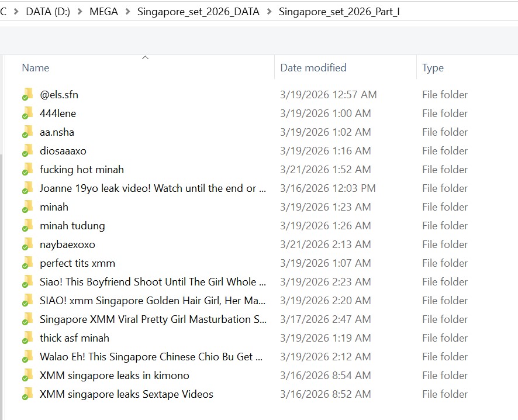
Task: Click File folder type in the 444lene row
Action: click(x=445, y=113)
